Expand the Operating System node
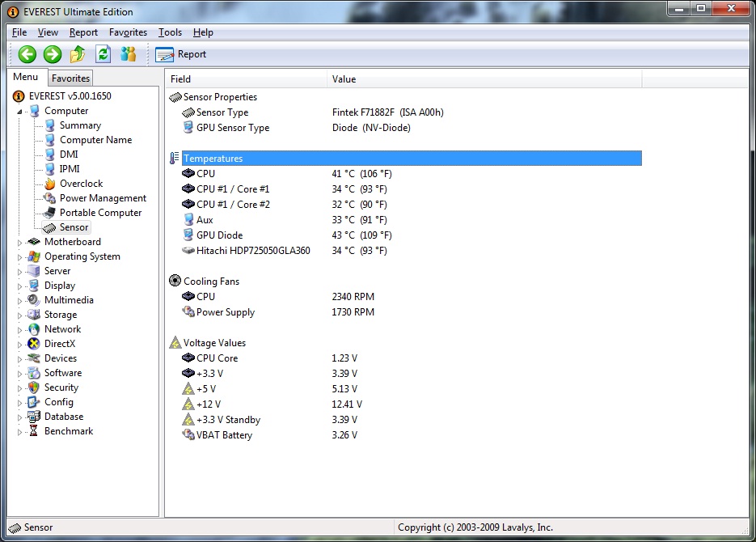 pos(20,256)
